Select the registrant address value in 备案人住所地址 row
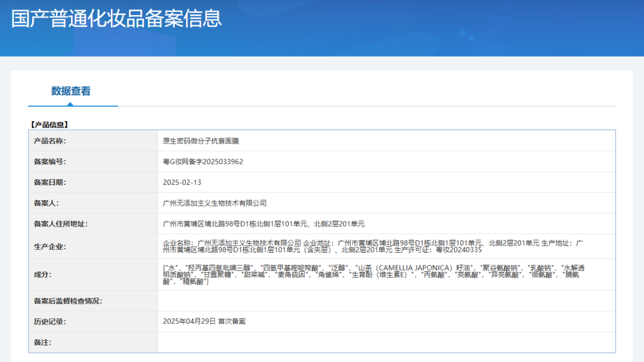This screenshot has width=644, height=362. tap(264, 224)
